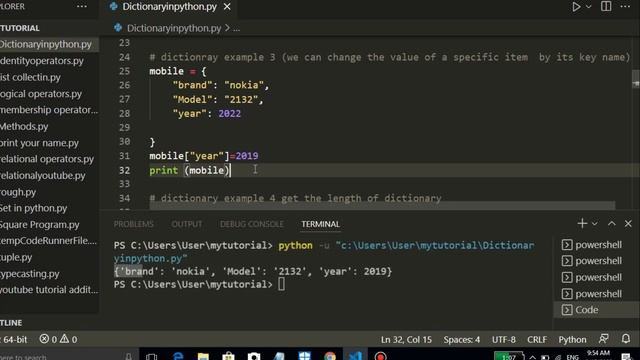This screenshot has width=640, height=360.
Task: Open the launch profile dropdown beside plus
Action: click(595, 224)
